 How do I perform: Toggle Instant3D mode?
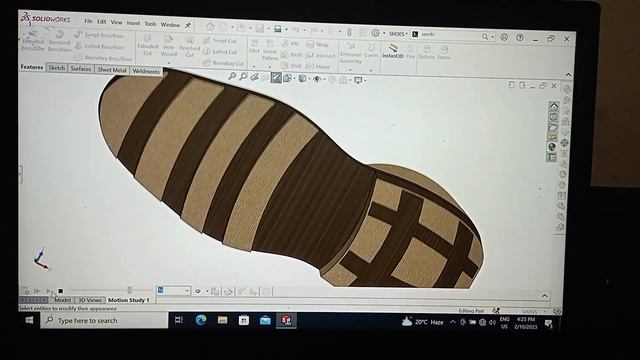[x=393, y=51]
